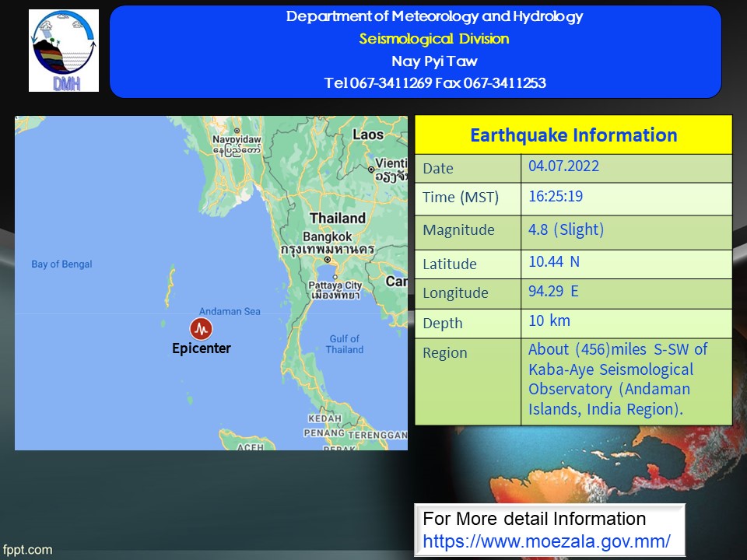
Task: Click the 'Pattaya City' map label
Action: tap(335, 285)
